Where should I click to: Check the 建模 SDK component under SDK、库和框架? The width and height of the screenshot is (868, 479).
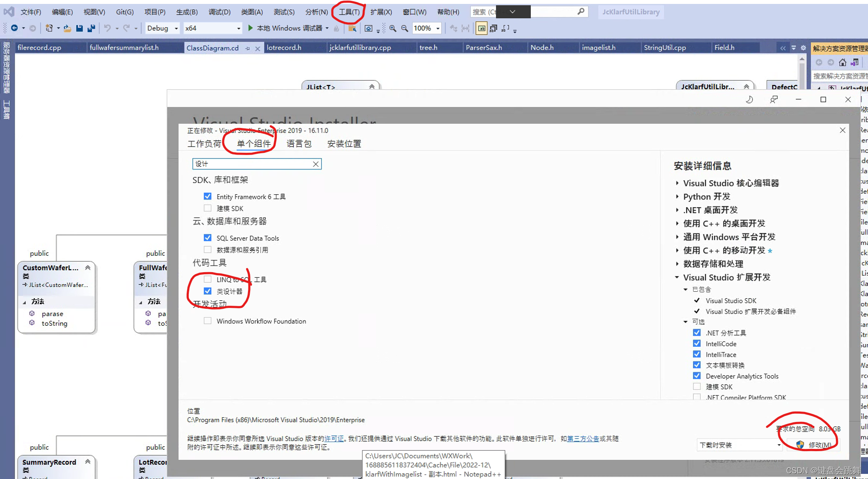coord(208,208)
